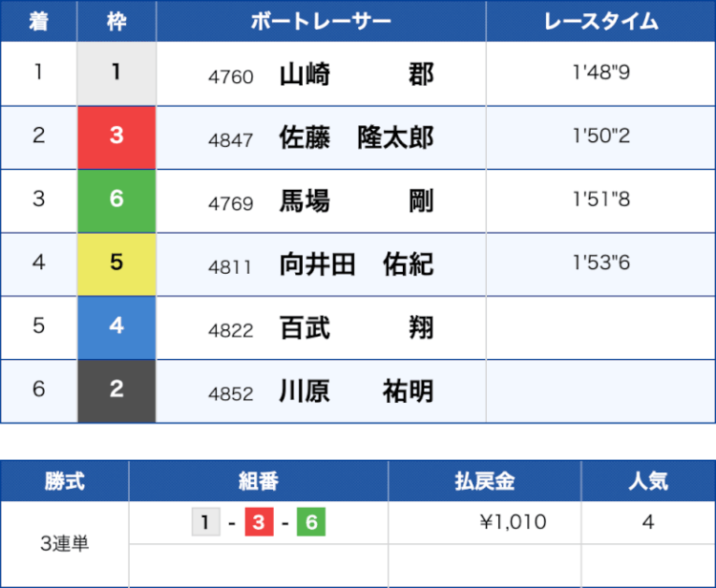
Task: Open racer 百武 翔 profile
Action: click(x=356, y=327)
